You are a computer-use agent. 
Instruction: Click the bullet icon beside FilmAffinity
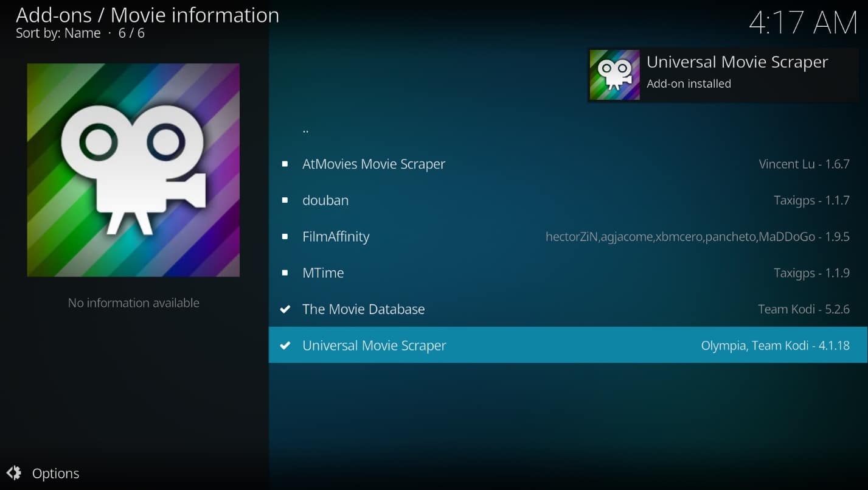285,236
